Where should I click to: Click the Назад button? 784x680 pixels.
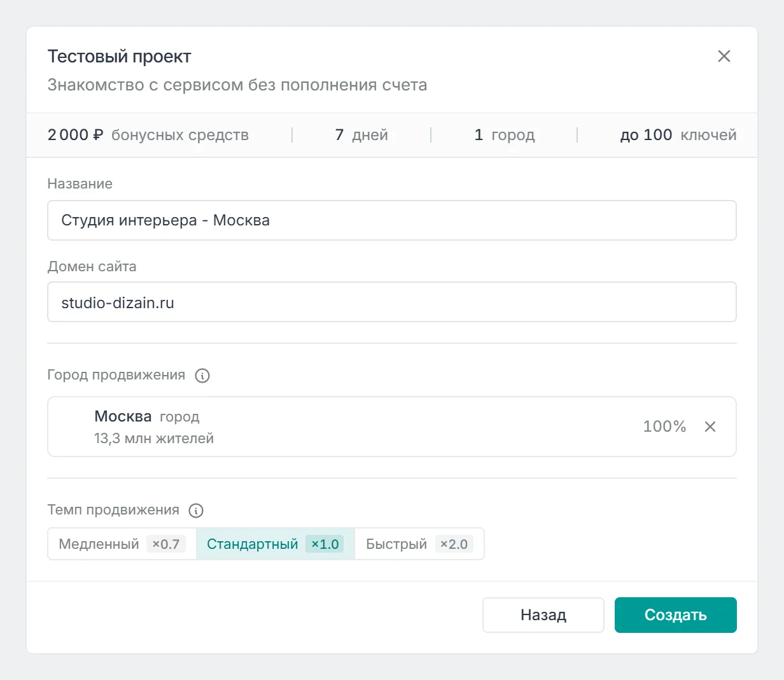tap(543, 615)
